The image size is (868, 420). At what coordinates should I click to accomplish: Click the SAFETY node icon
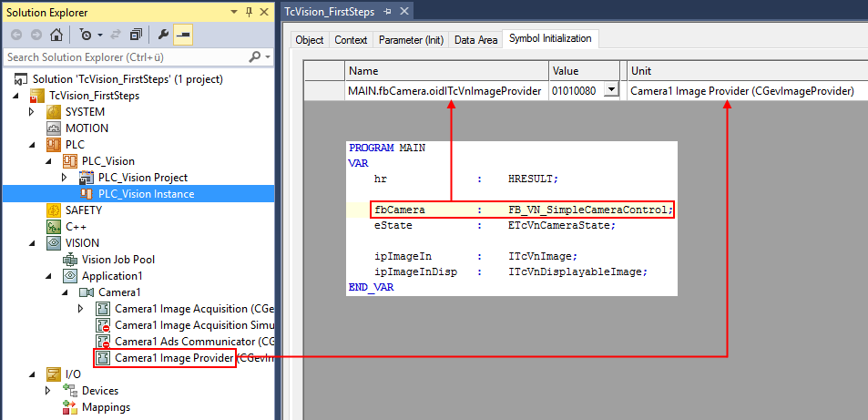coord(54,210)
